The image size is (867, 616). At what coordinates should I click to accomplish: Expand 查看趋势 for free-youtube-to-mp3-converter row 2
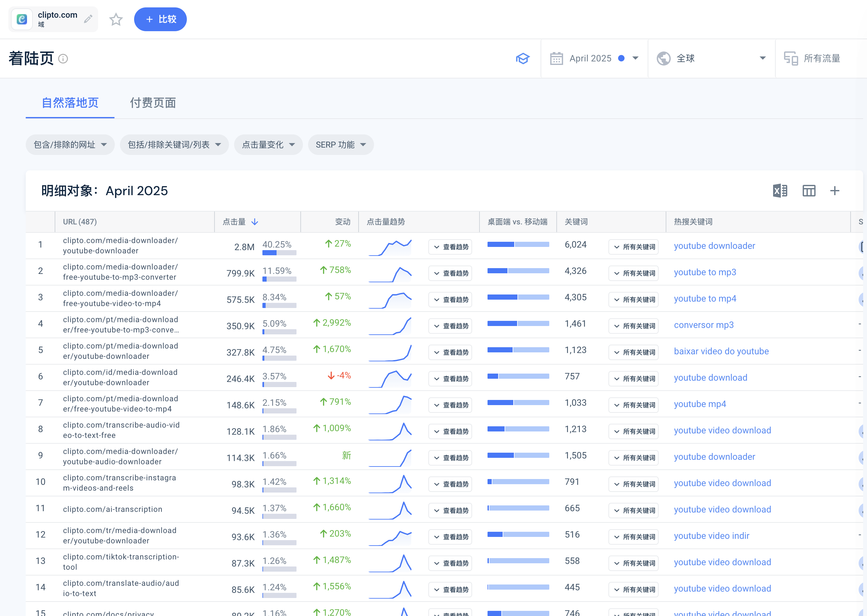[x=450, y=273]
